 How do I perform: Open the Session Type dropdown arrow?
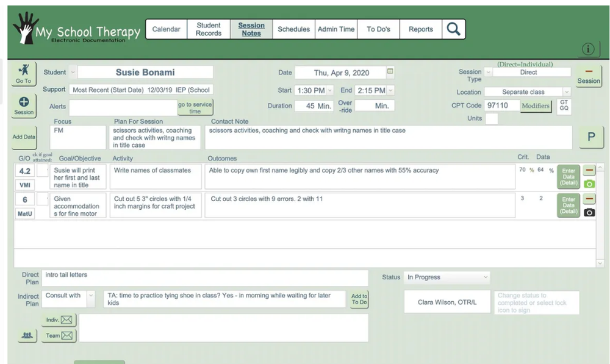488,73
